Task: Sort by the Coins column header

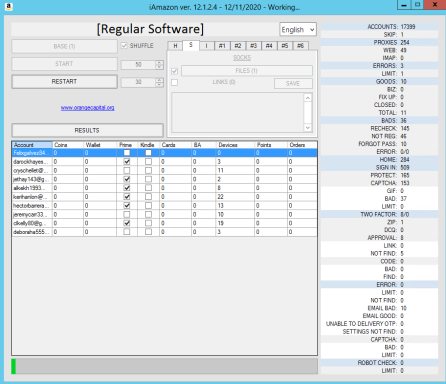Action: pyautogui.click(x=68, y=145)
